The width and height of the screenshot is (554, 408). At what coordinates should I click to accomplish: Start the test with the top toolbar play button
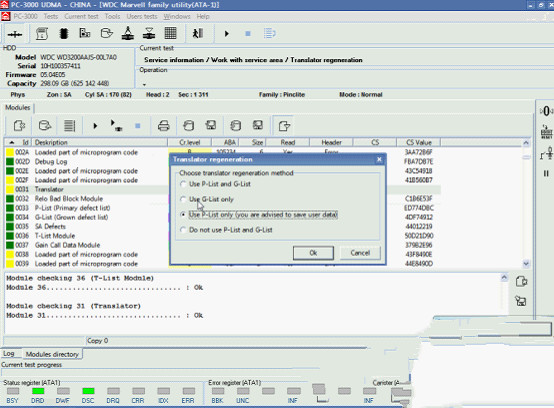(226, 34)
